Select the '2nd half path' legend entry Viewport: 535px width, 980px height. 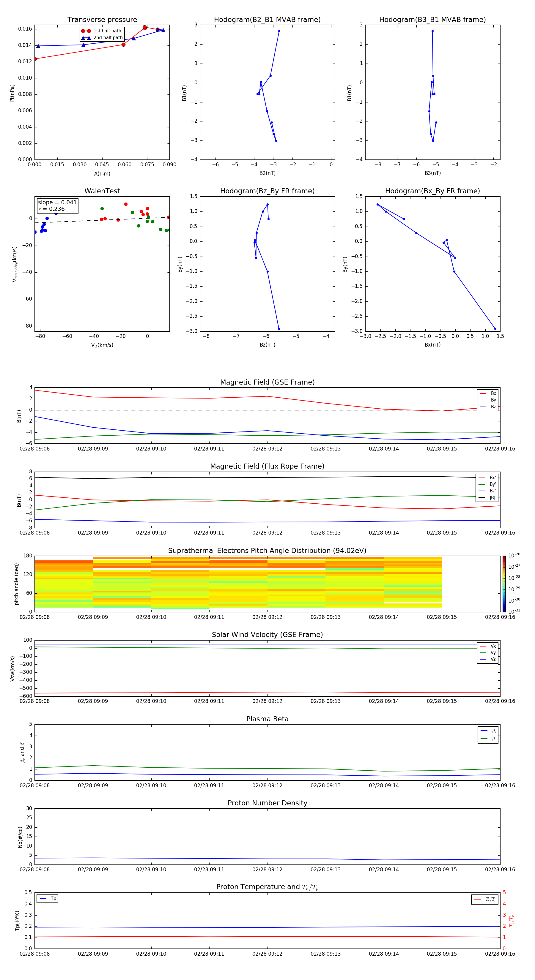[x=103, y=38]
